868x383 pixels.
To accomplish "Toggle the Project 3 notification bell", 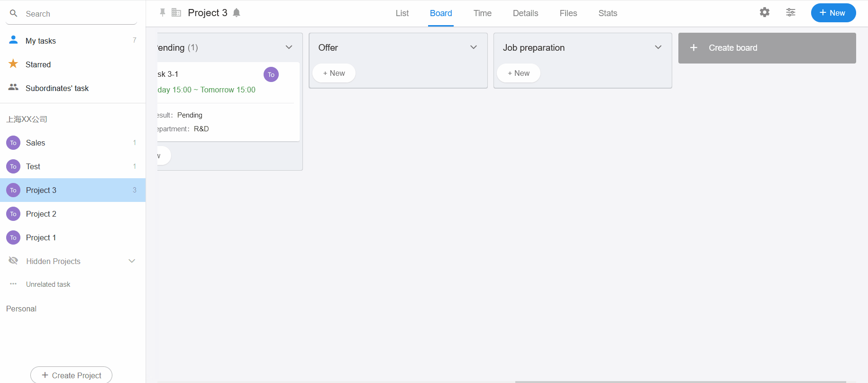I will [237, 13].
